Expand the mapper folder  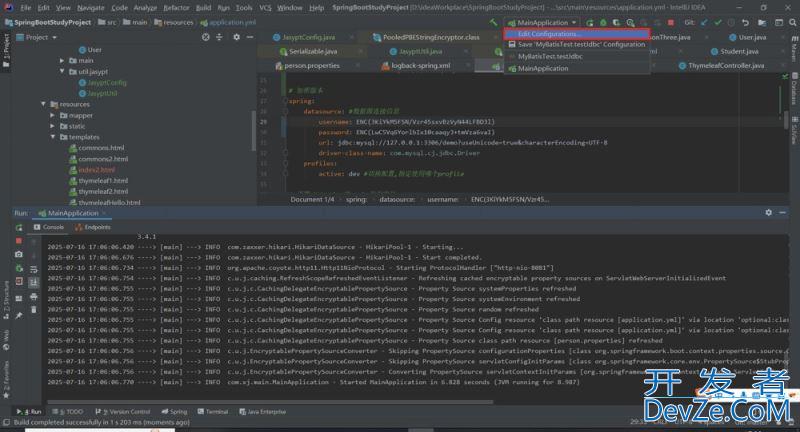[53, 115]
